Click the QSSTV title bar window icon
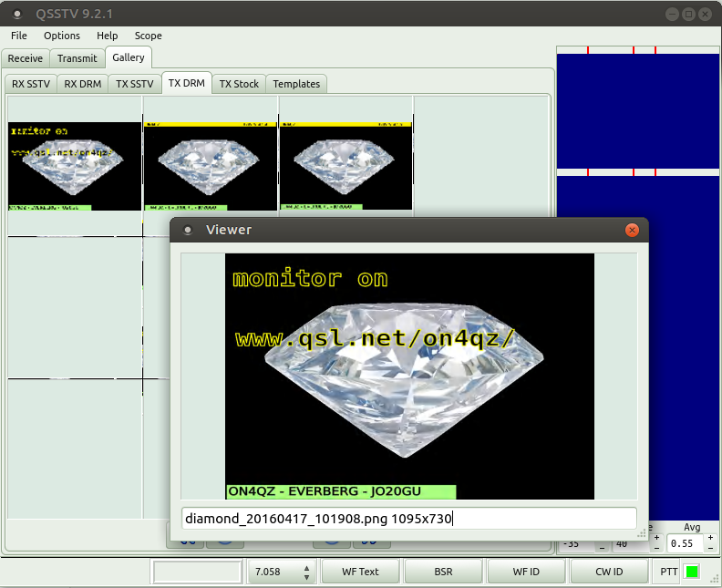 click(17, 15)
